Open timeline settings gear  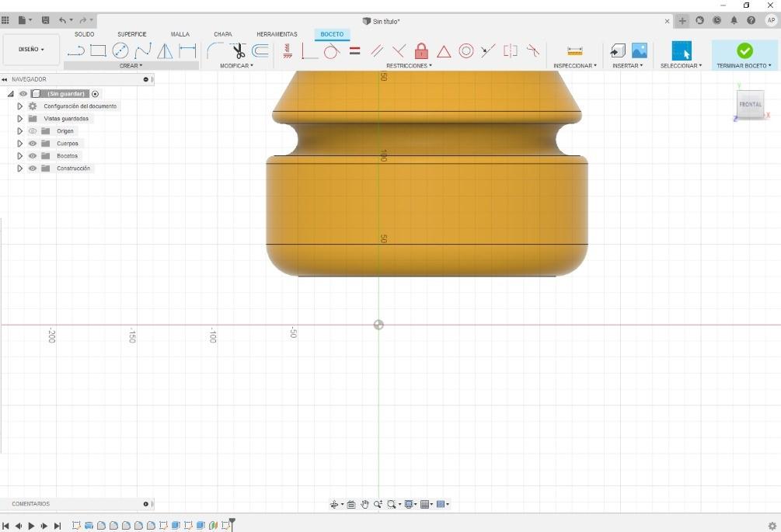(772, 526)
